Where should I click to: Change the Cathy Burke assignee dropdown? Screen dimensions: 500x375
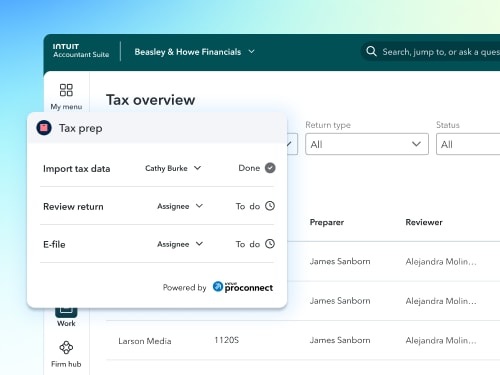click(173, 168)
